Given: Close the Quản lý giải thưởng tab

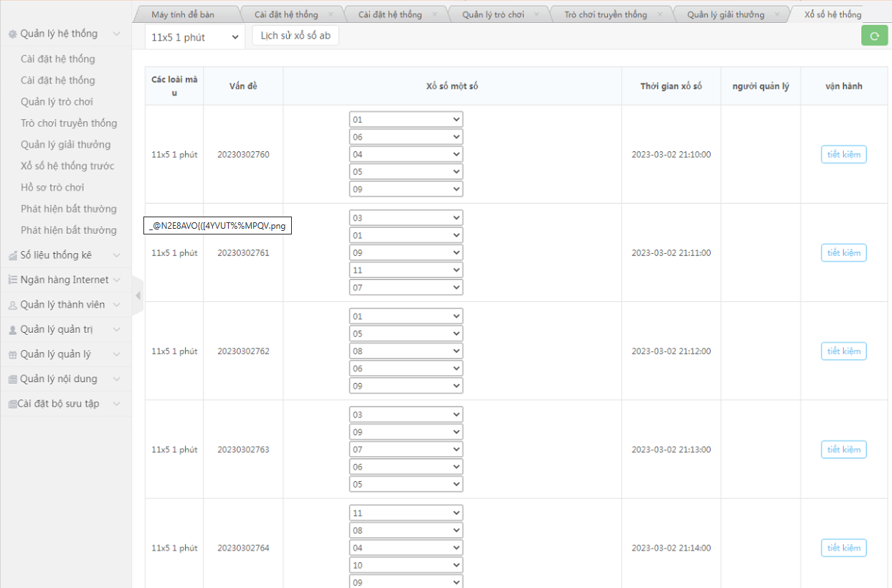Looking at the screenshot, I should click(777, 14).
